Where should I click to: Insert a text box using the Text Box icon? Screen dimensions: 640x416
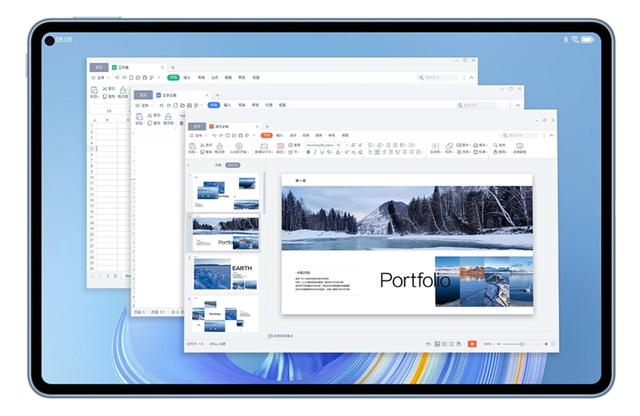click(435, 146)
